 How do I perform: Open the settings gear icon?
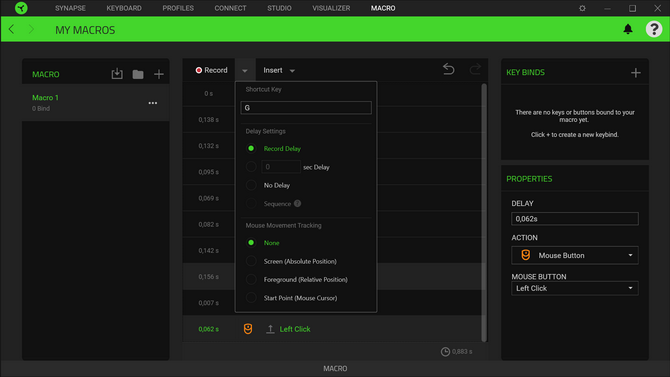(582, 8)
